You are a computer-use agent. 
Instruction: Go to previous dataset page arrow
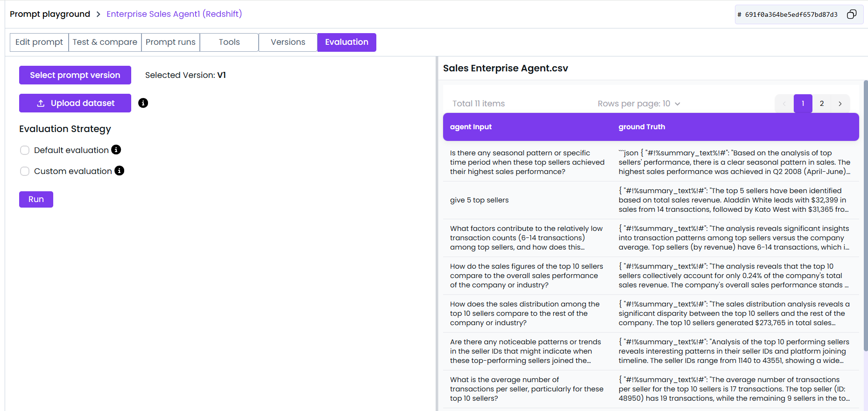click(x=784, y=104)
